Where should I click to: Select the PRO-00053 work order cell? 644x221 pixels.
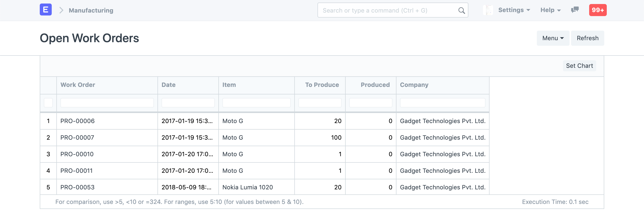[x=77, y=187]
